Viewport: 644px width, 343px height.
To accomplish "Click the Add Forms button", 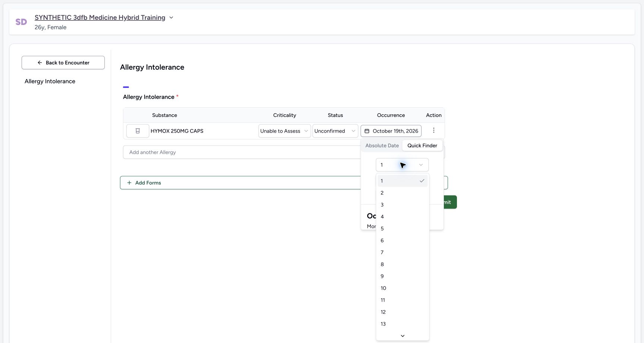I will pyautogui.click(x=240, y=183).
